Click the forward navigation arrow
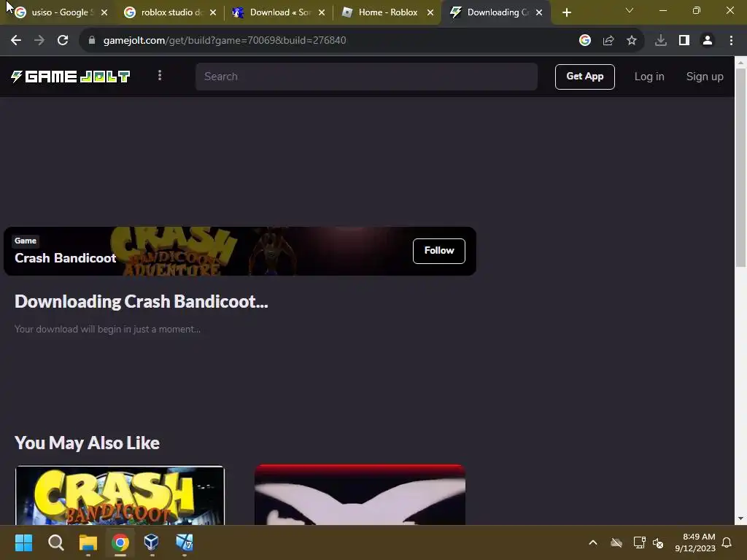Screen dimensions: 747x560 tap(39, 41)
